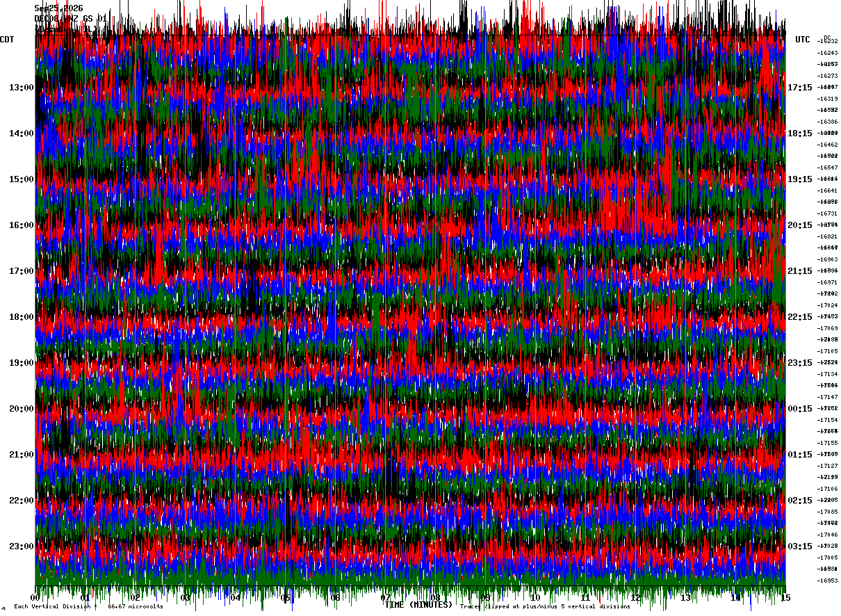Click the 13:00 CDT time label
The image size is (841, 616).
coord(22,88)
